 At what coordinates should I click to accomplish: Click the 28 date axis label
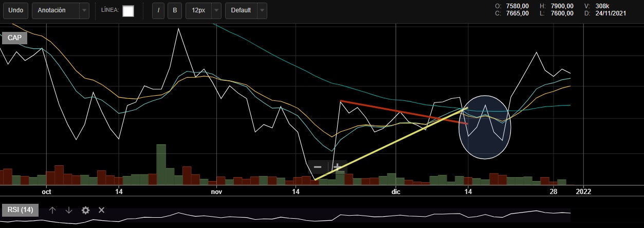click(x=554, y=191)
